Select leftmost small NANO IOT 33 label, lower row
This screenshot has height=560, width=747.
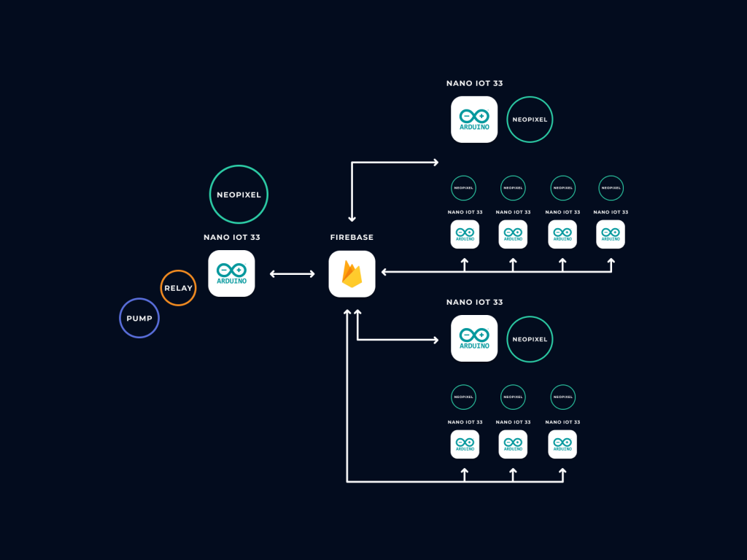click(465, 422)
